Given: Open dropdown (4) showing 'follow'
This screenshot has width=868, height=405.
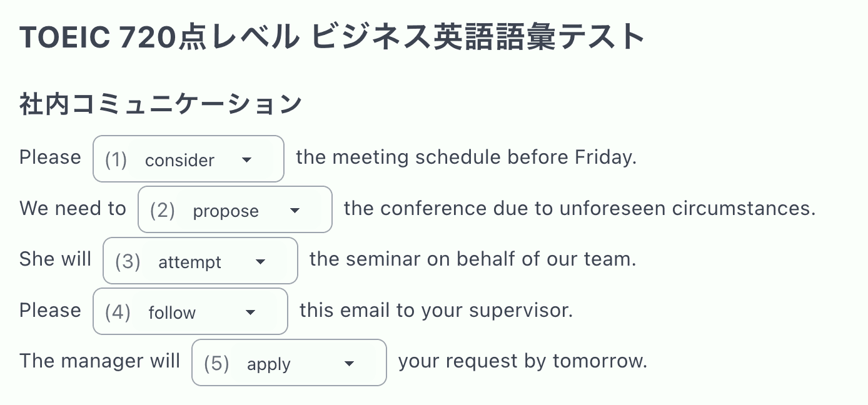Looking at the screenshot, I should click(190, 311).
